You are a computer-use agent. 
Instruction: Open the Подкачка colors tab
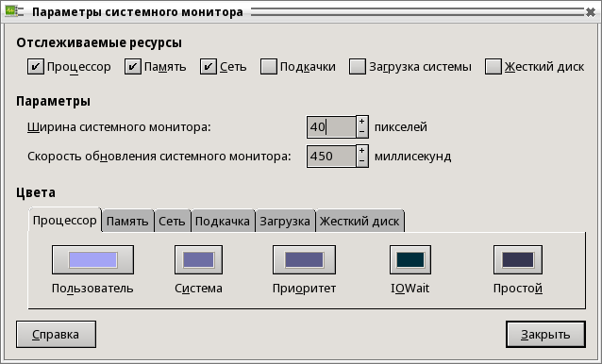(x=223, y=222)
